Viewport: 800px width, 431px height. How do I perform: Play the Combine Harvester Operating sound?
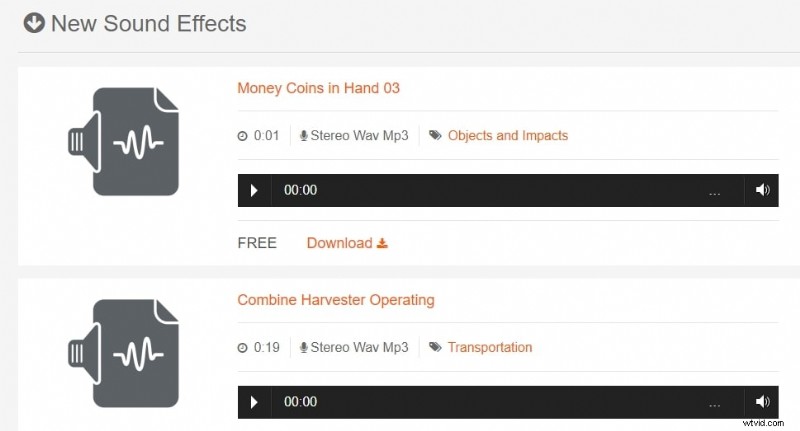[x=254, y=402]
